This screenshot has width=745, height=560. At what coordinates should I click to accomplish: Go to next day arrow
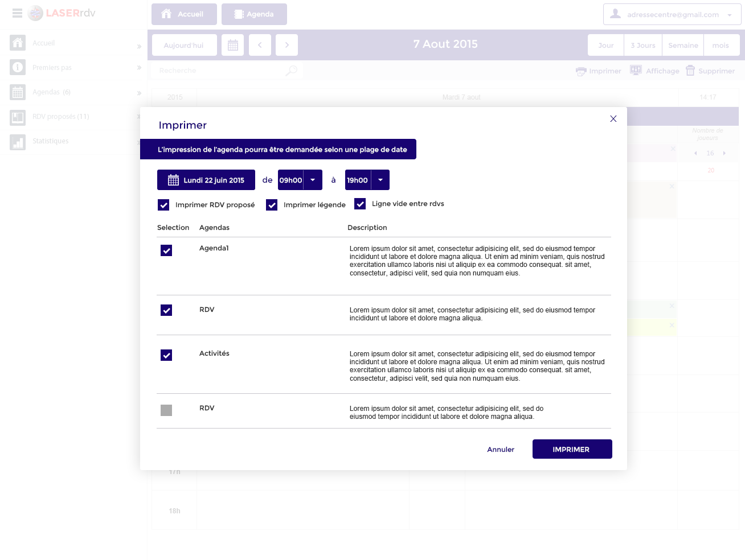coord(287,45)
